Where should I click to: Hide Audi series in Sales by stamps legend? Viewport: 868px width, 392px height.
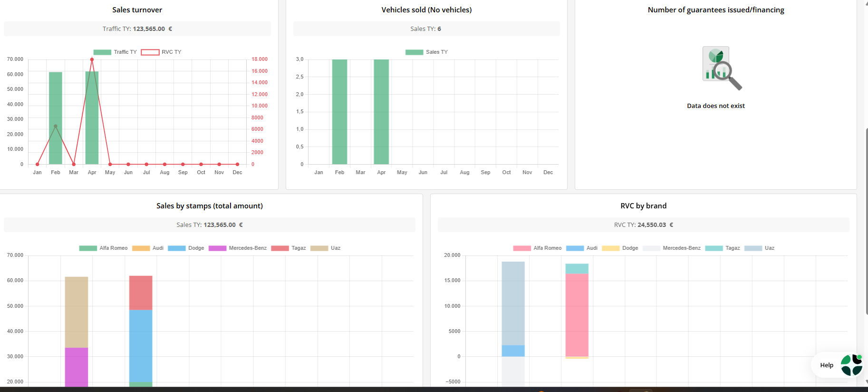click(x=148, y=248)
